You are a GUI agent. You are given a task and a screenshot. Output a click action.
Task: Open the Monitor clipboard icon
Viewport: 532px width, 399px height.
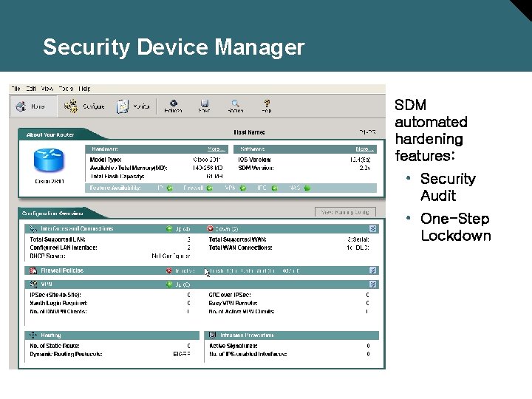pos(123,106)
